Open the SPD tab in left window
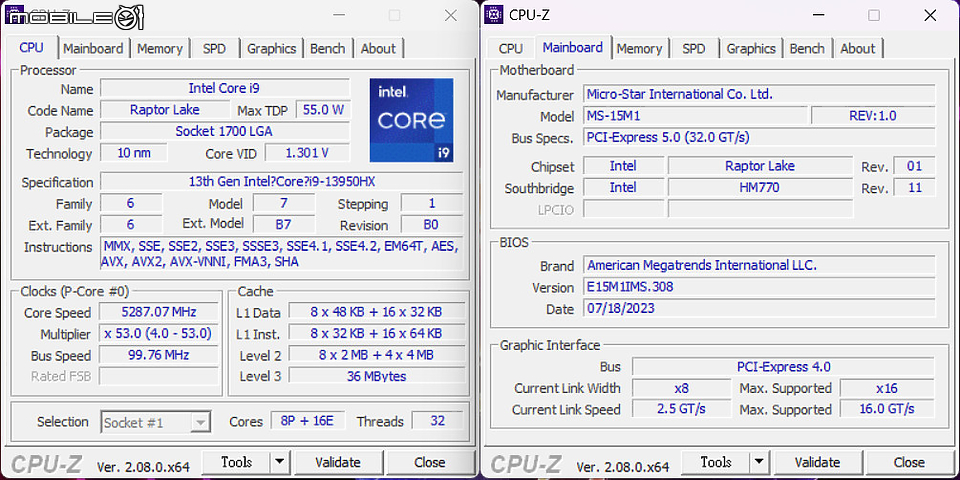The height and width of the screenshot is (480, 960). [x=214, y=48]
